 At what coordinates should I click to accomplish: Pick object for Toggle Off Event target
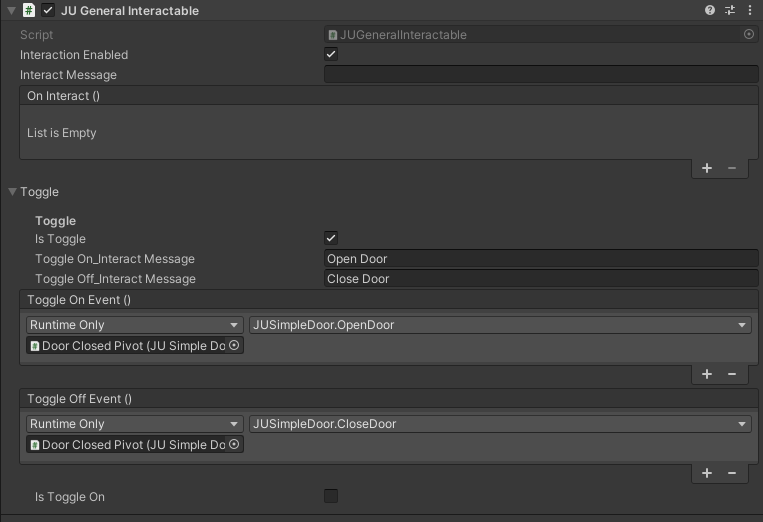tap(234, 444)
